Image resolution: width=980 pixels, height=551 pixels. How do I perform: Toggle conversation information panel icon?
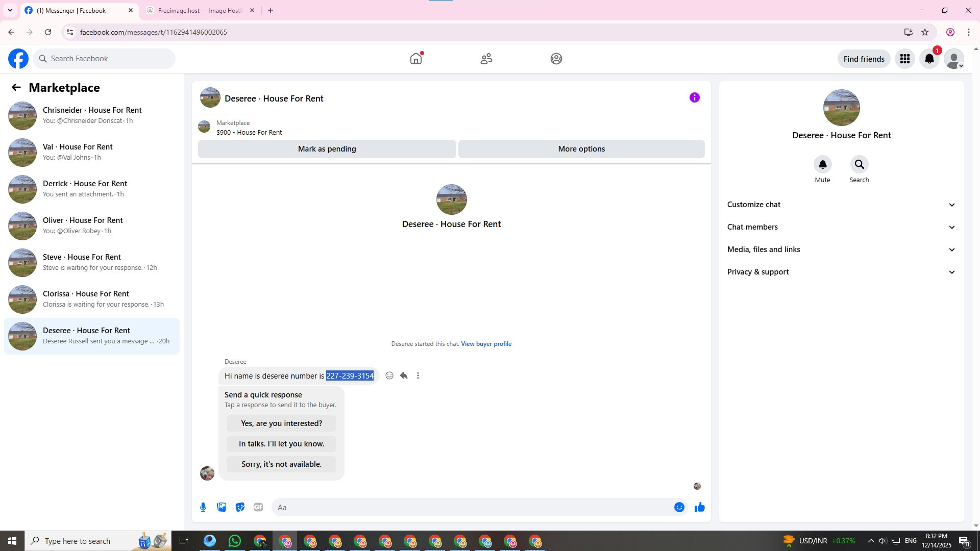694,97
